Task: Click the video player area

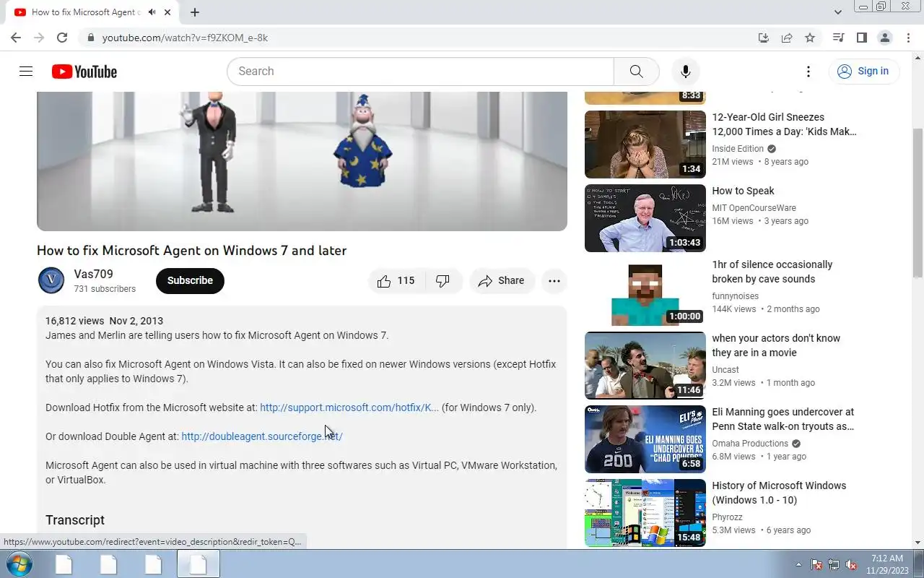Action: 302,161
